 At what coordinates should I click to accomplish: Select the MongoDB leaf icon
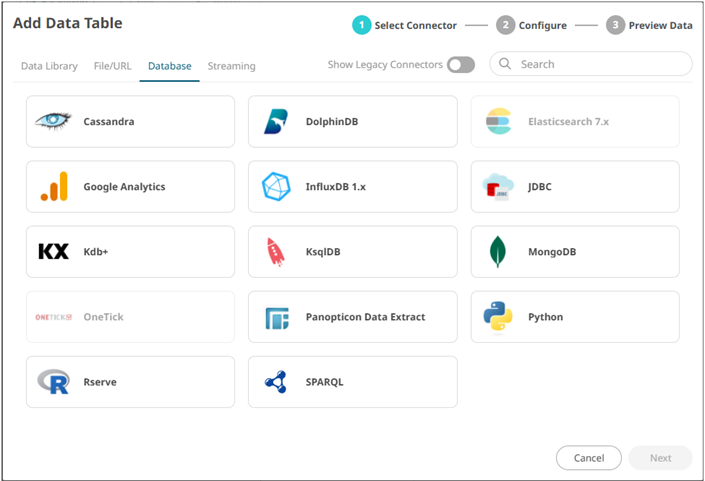point(497,252)
